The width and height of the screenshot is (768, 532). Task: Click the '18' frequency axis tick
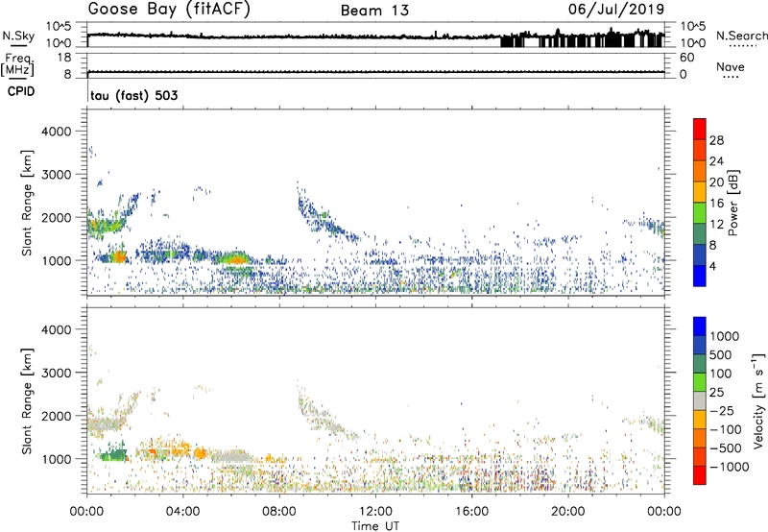(x=64, y=58)
